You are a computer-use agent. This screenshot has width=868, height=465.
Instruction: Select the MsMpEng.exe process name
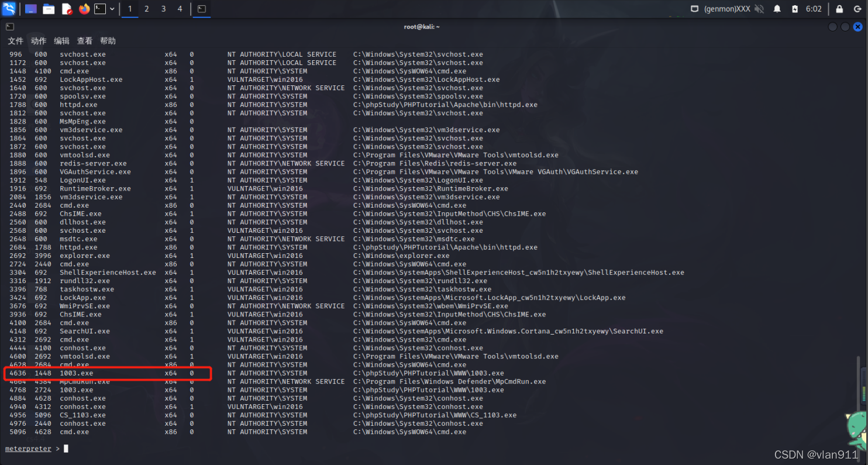tap(82, 122)
